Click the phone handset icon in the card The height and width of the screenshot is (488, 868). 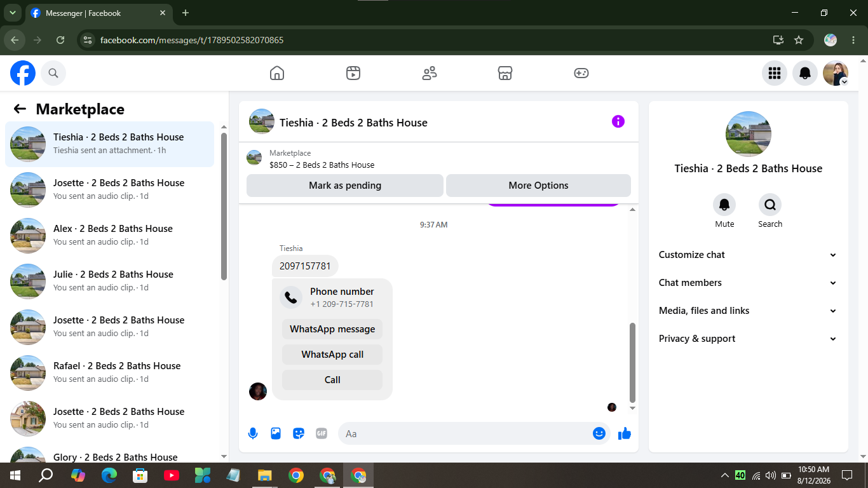coord(291,297)
